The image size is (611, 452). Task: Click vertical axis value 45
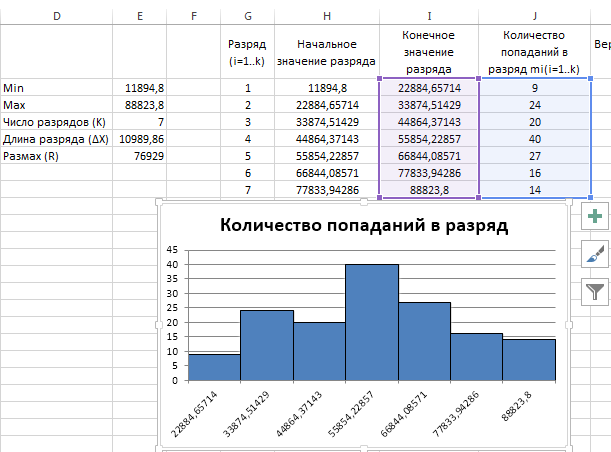coord(172,250)
